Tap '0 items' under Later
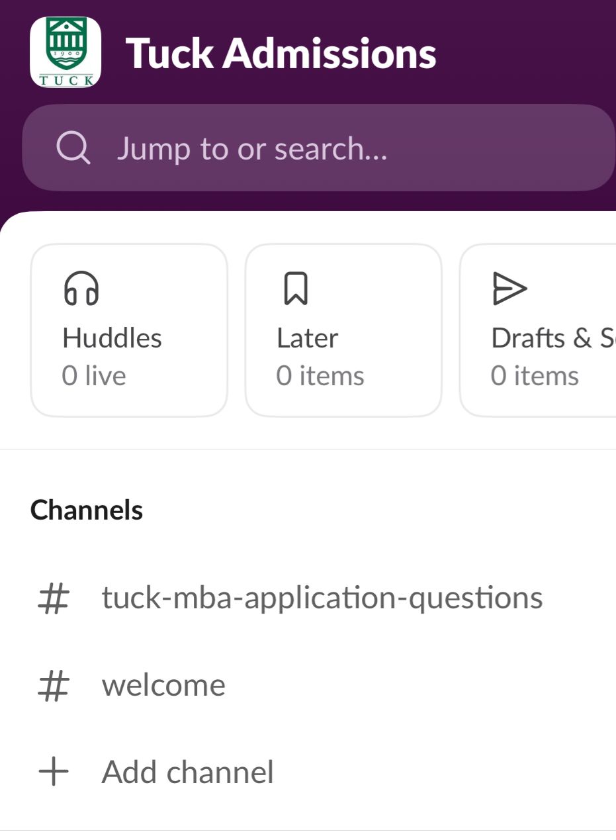 (x=320, y=376)
